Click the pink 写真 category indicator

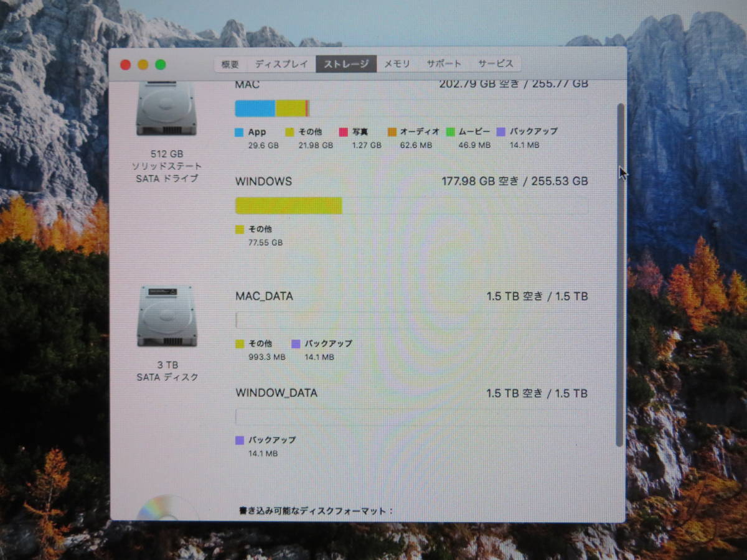click(x=343, y=132)
